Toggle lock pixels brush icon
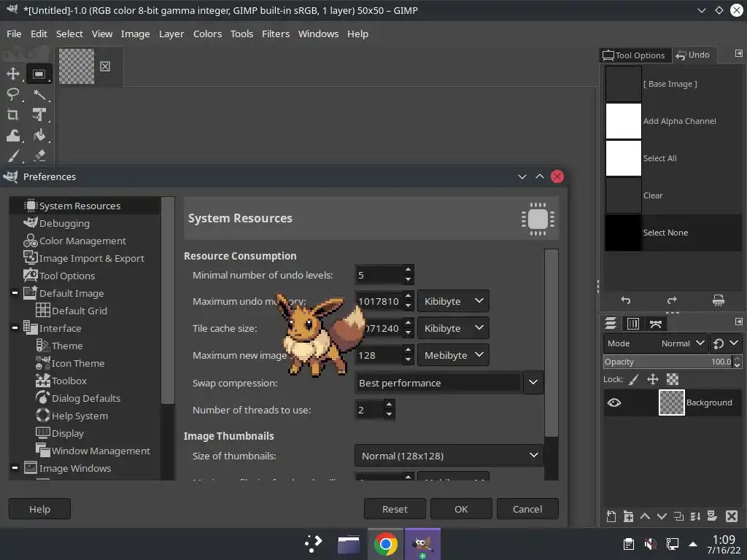 (634, 379)
